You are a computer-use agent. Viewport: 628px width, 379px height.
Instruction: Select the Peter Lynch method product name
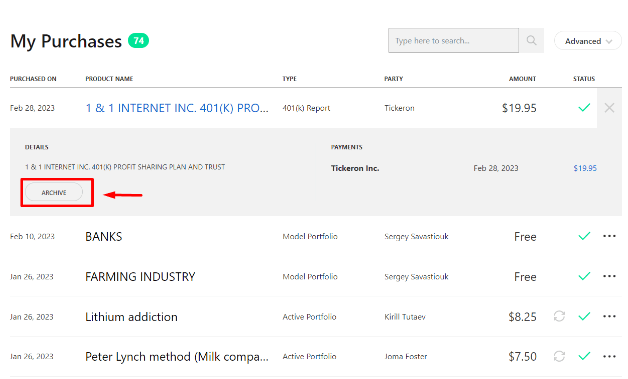(177, 357)
